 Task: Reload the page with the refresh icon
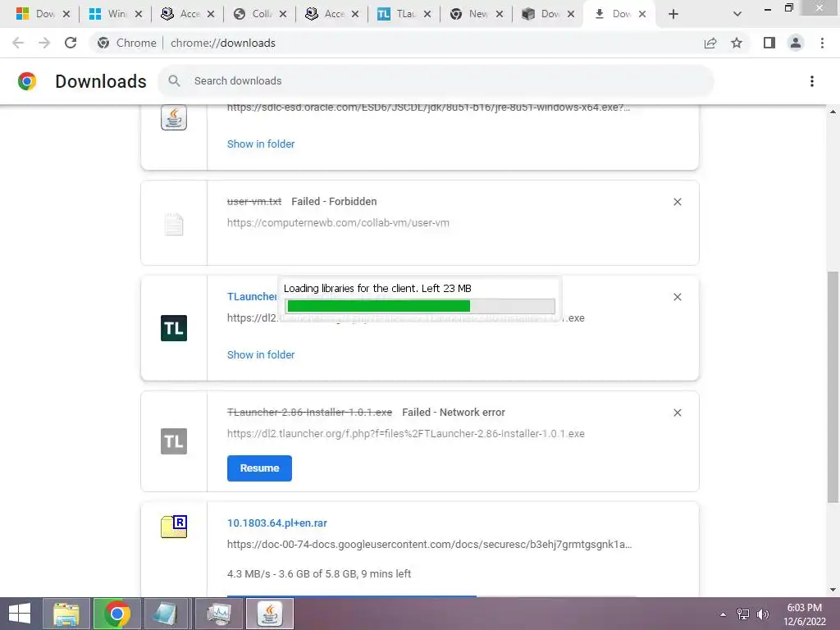tap(71, 43)
